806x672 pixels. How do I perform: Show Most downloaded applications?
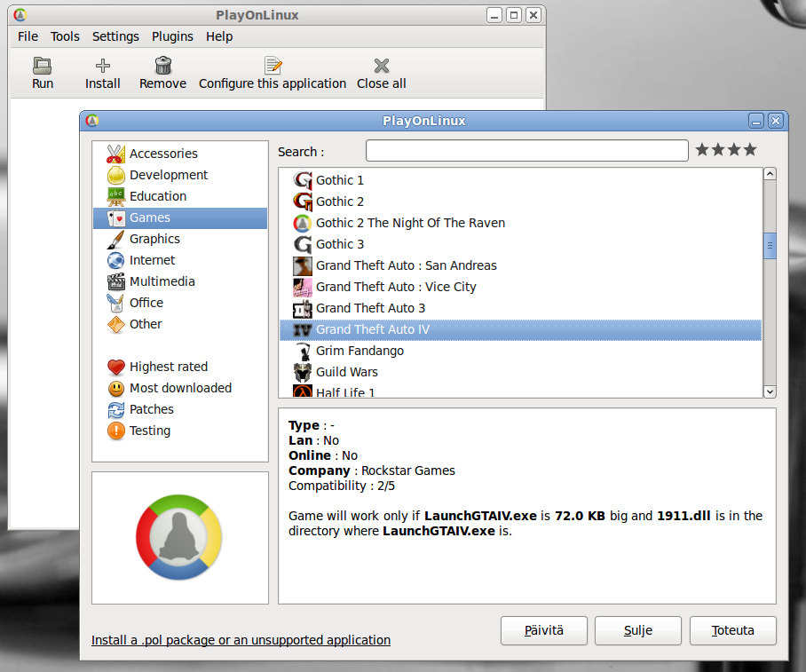[x=180, y=388]
